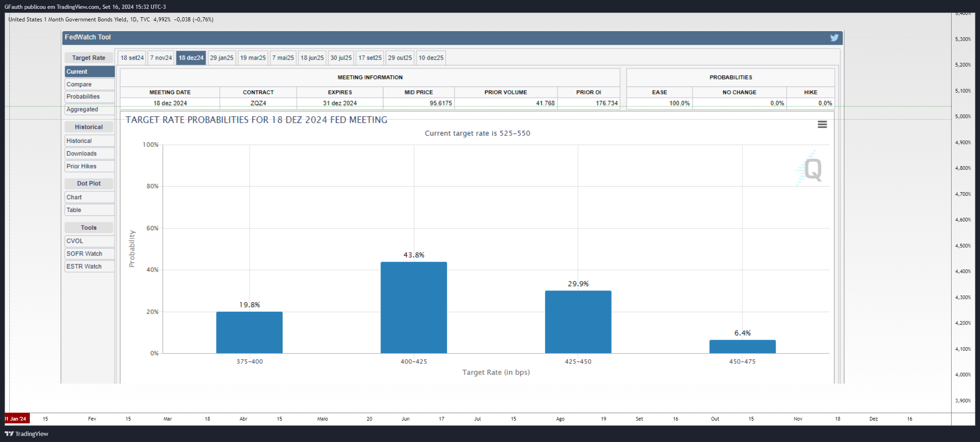This screenshot has width=980, height=442.
Task: Click the expires date 31 dez 2024
Action: pyautogui.click(x=340, y=103)
